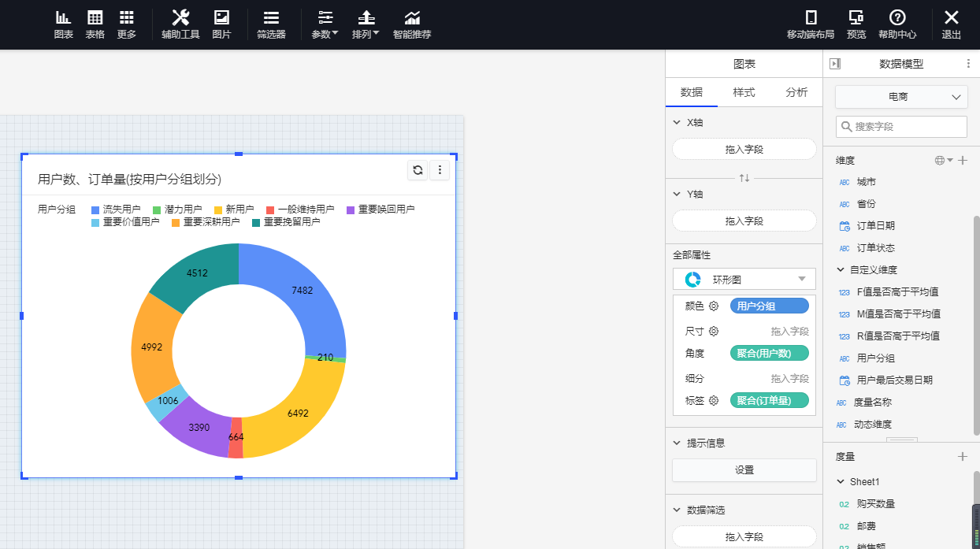
Task: Toggle 新用户 legend entry visibility
Action: [x=234, y=210]
